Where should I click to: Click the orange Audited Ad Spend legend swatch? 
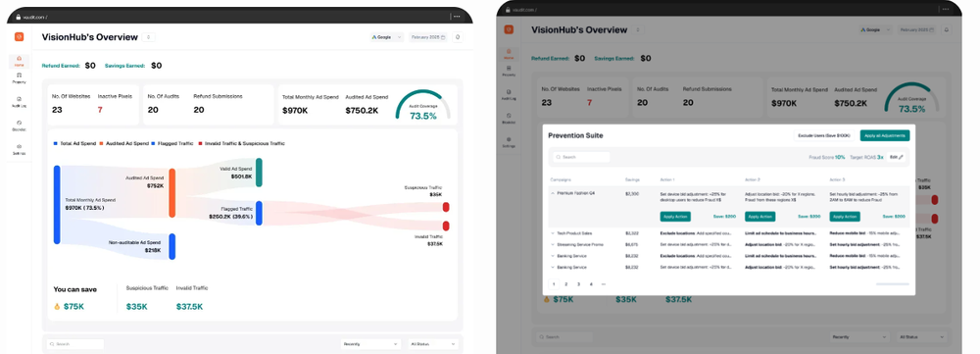tap(101, 143)
